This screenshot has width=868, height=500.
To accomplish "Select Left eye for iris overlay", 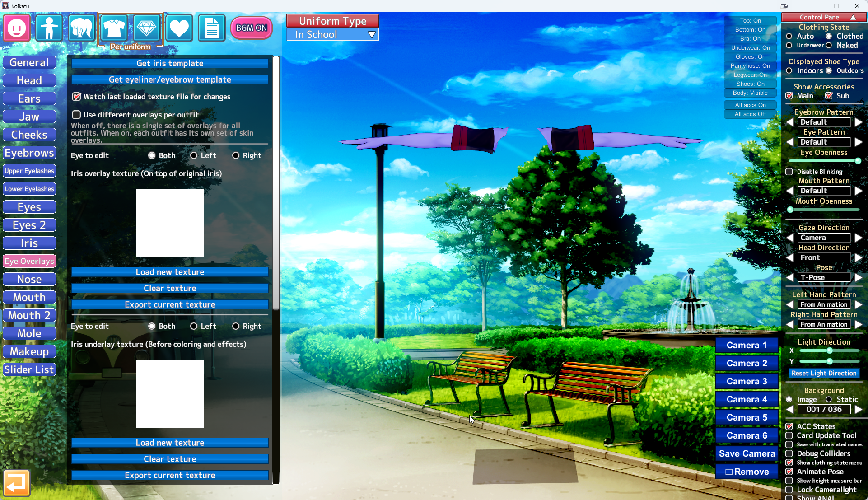I will click(194, 155).
